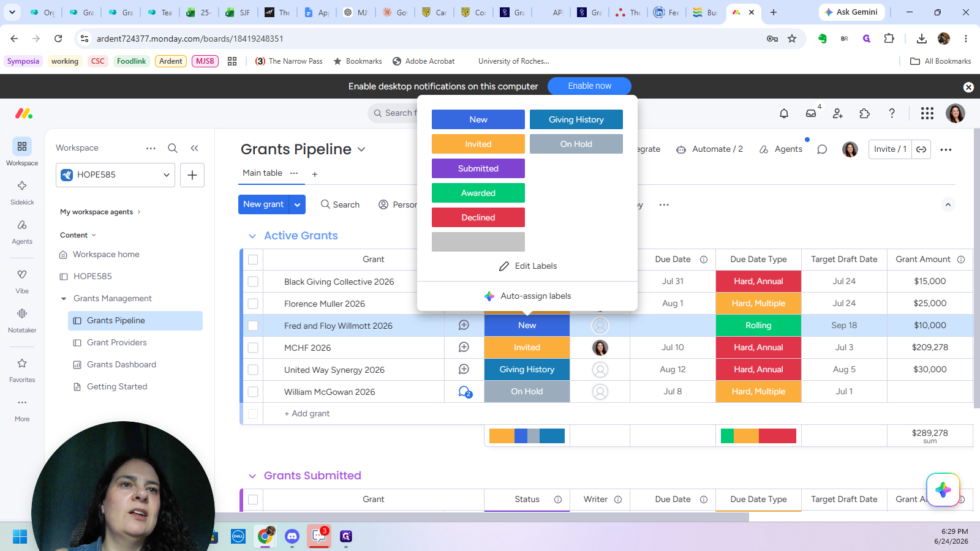Tick the United Way Synergy 2026 checkbox
Image resolution: width=980 pixels, height=551 pixels.
click(x=253, y=370)
